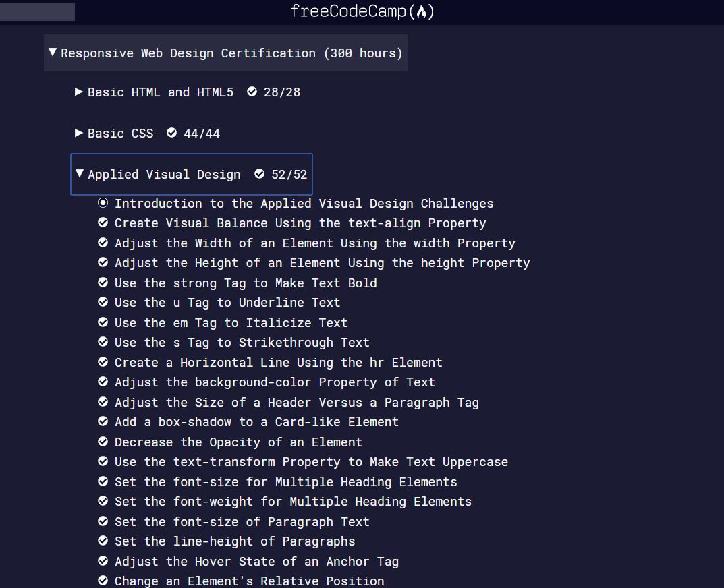This screenshot has width=724, height=588.
Task: Click checkmark next to Header Versus Paragraph challenge
Action: click(x=103, y=401)
